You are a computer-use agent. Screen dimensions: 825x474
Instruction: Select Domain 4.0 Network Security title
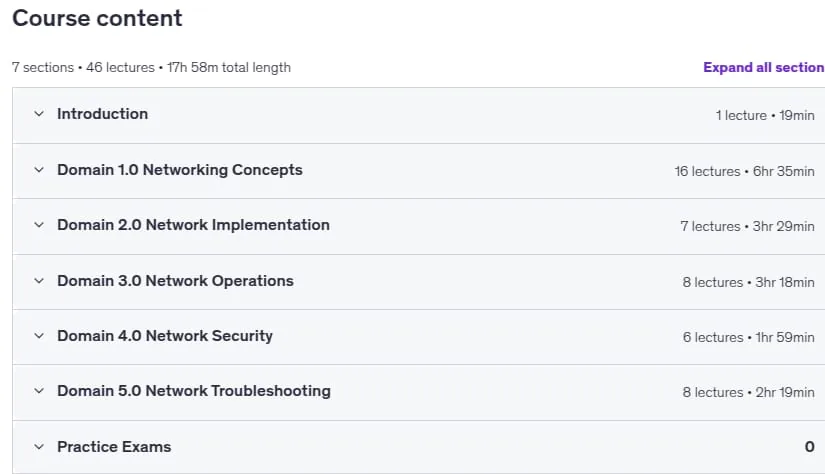[165, 336]
